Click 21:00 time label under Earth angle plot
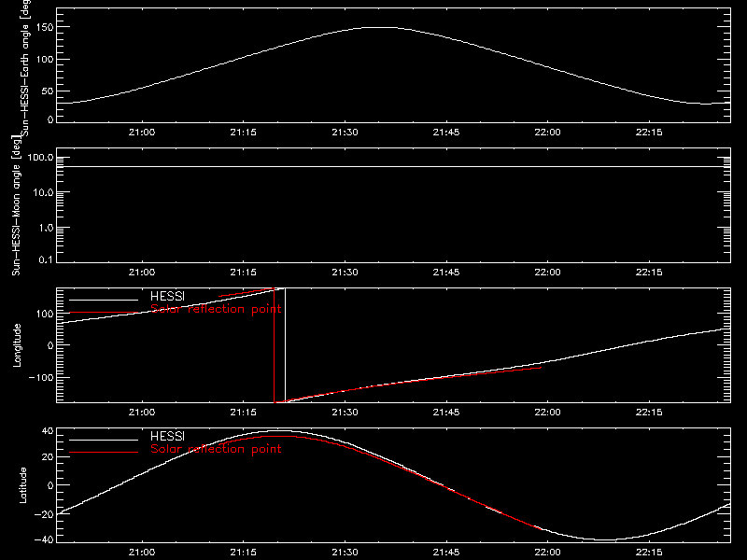 coord(142,132)
